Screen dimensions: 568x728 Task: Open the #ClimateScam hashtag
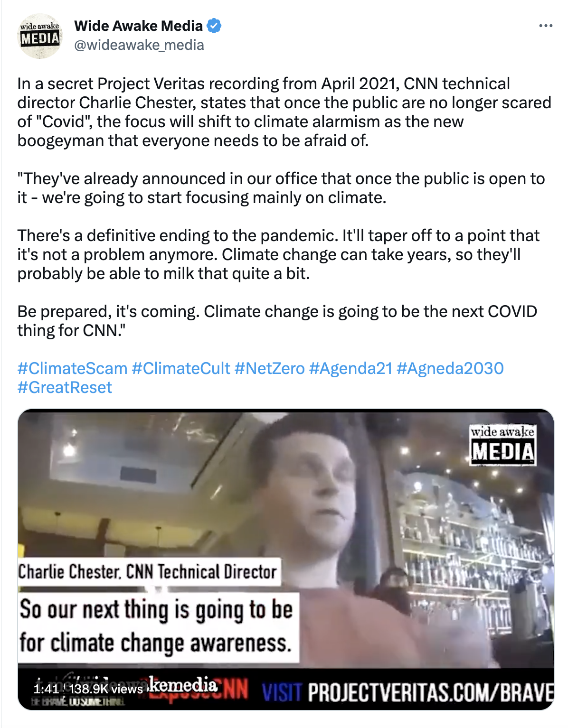click(73, 368)
